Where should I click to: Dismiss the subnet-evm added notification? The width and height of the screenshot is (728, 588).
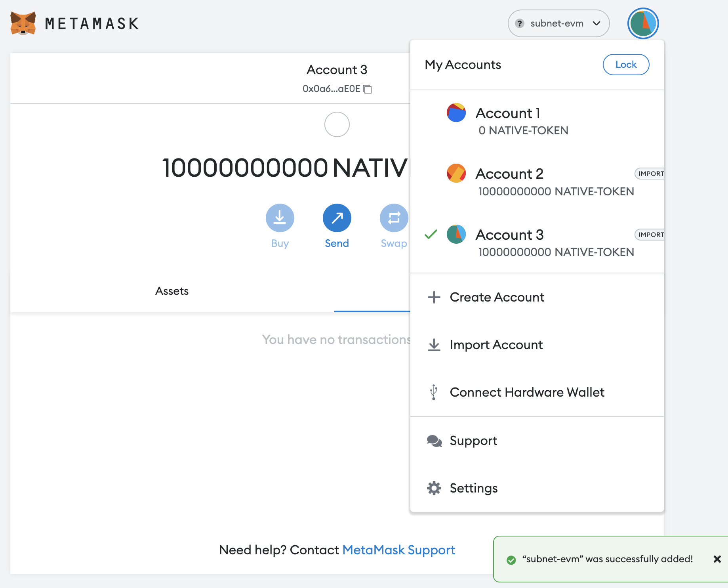click(x=717, y=559)
